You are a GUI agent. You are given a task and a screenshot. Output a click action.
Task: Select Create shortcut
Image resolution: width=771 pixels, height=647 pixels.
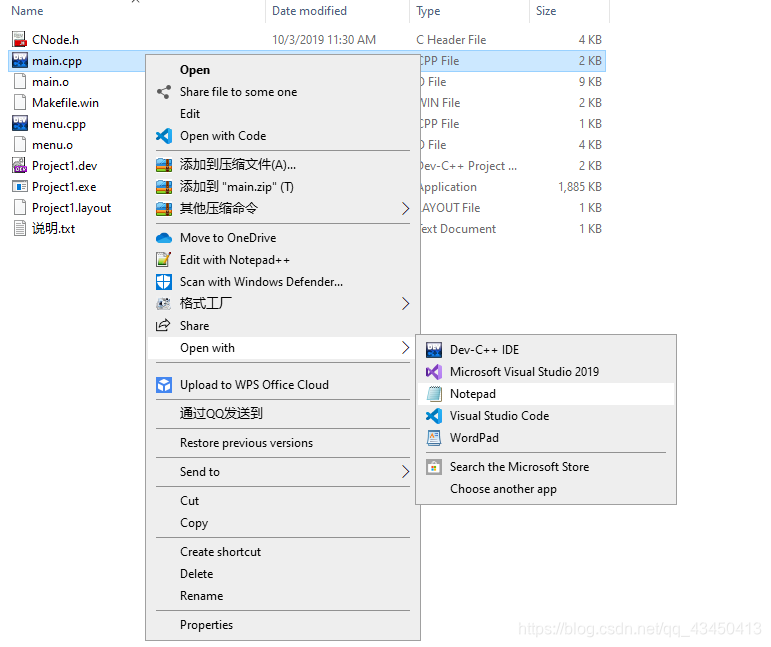click(x=283, y=552)
